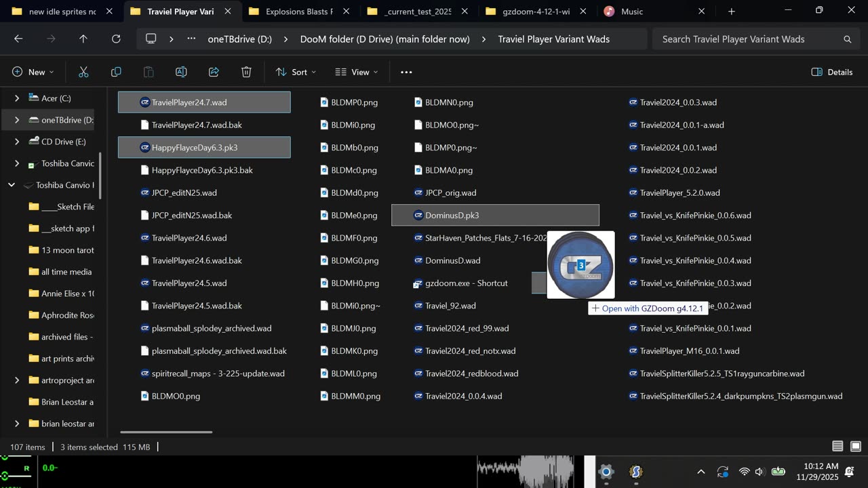
Task: Rename the selection with the Rename icon
Action: pos(181,72)
